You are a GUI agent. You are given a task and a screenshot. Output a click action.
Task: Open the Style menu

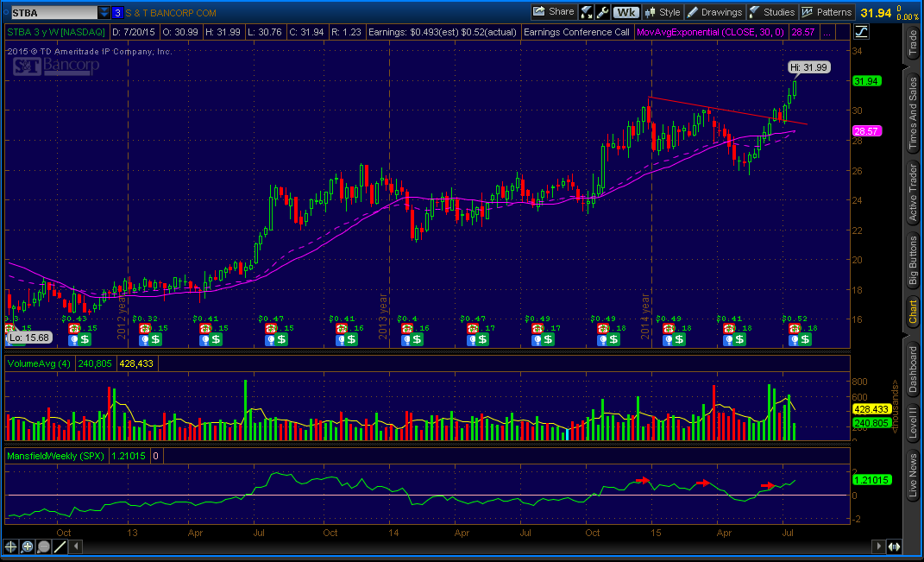pos(662,12)
